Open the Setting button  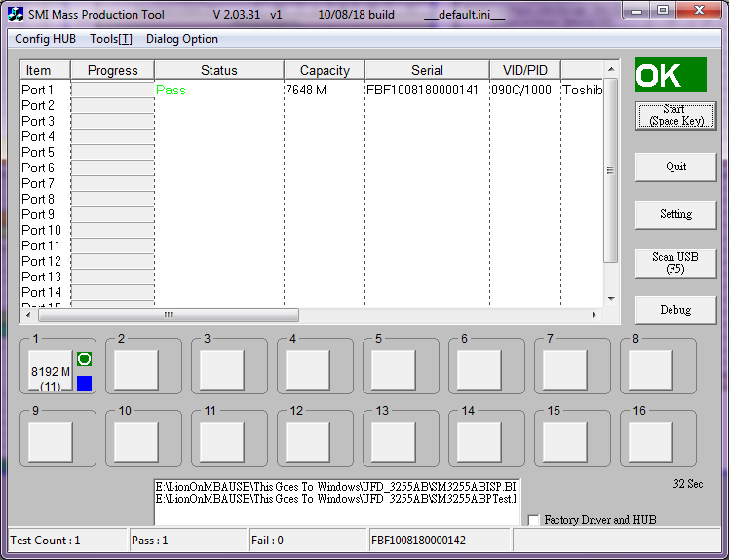click(x=676, y=214)
